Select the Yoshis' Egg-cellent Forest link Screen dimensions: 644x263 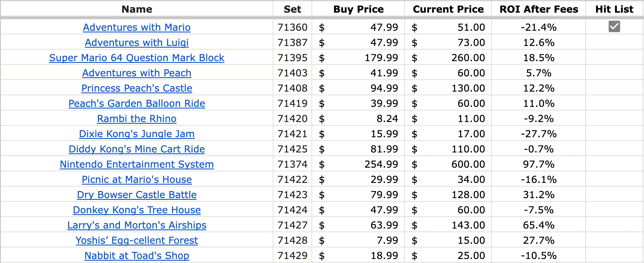click(x=137, y=240)
